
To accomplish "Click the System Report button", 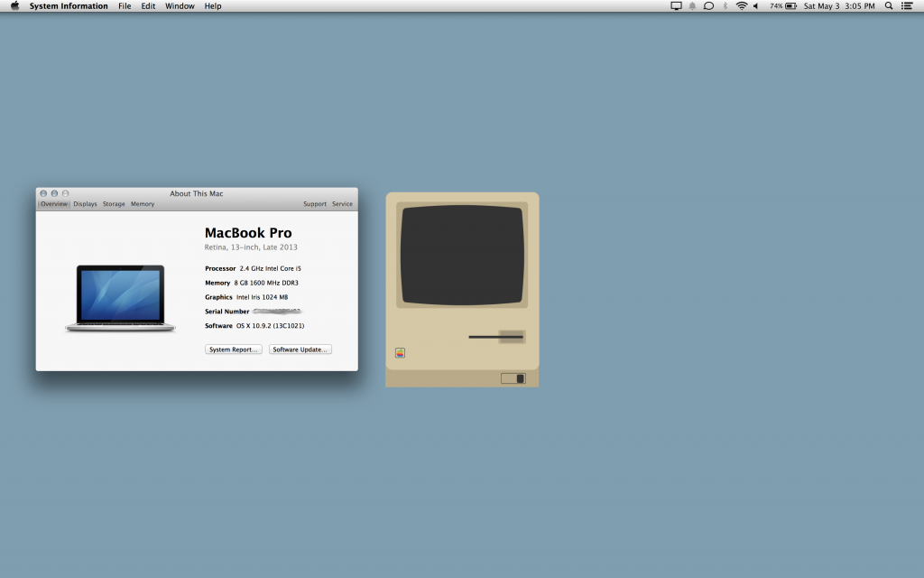I will 234,350.
